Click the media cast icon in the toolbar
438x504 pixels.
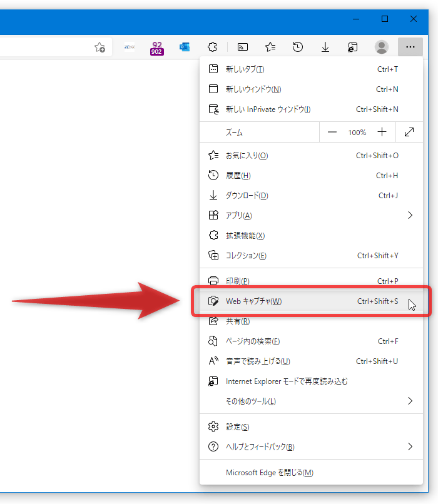[243, 48]
